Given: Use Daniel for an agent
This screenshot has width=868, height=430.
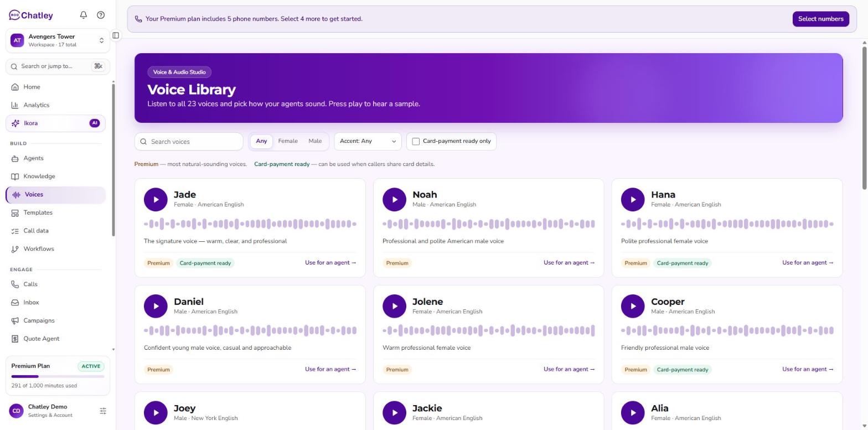Looking at the screenshot, I should 330,369.
